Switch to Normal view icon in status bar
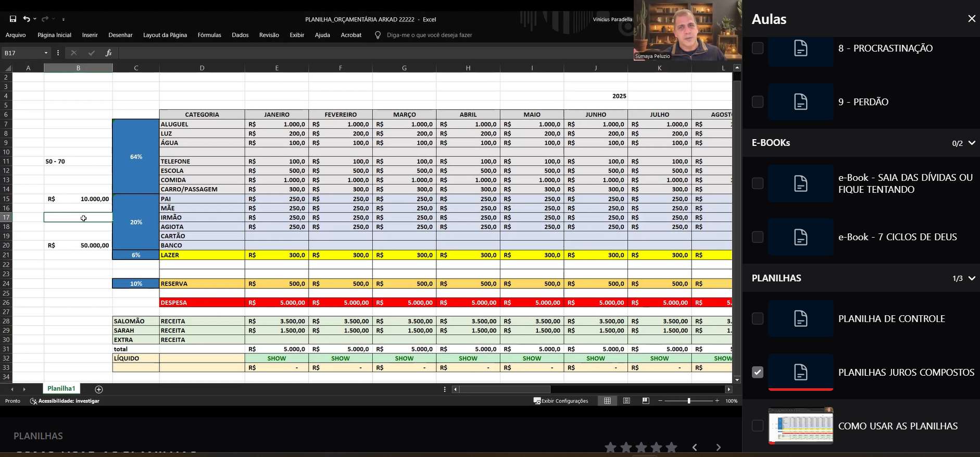This screenshot has width=980, height=457. [607, 401]
